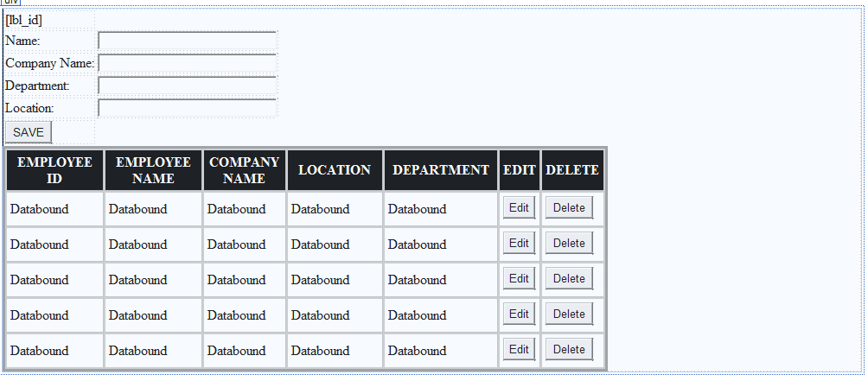Click Edit button in last grid row
868x381 pixels.
[x=520, y=350]
